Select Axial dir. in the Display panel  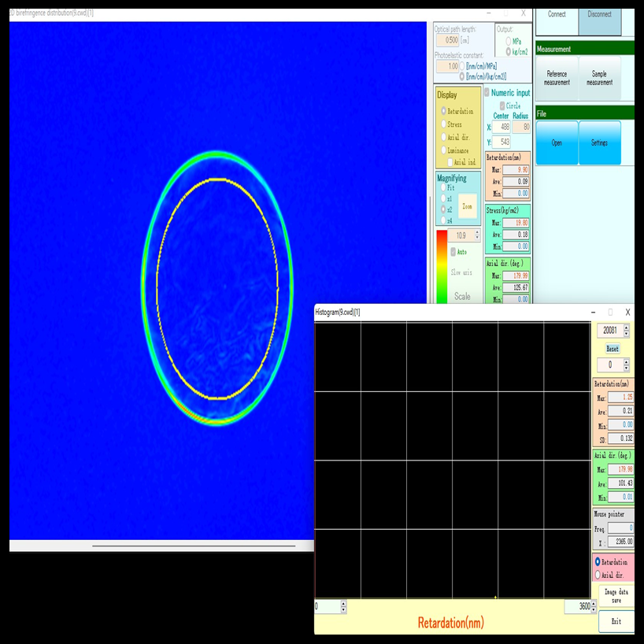(444, 137)
